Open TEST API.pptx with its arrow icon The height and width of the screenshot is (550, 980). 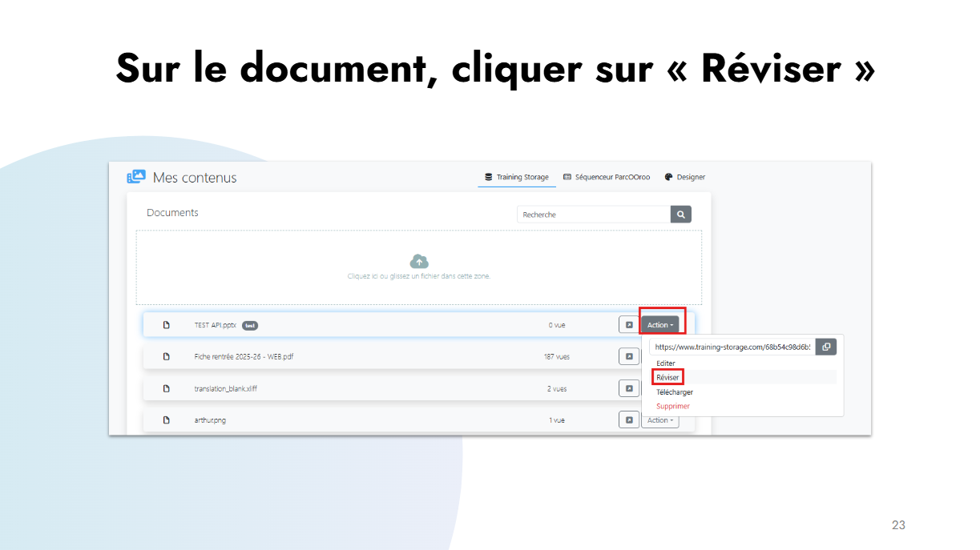click(629, 325)
